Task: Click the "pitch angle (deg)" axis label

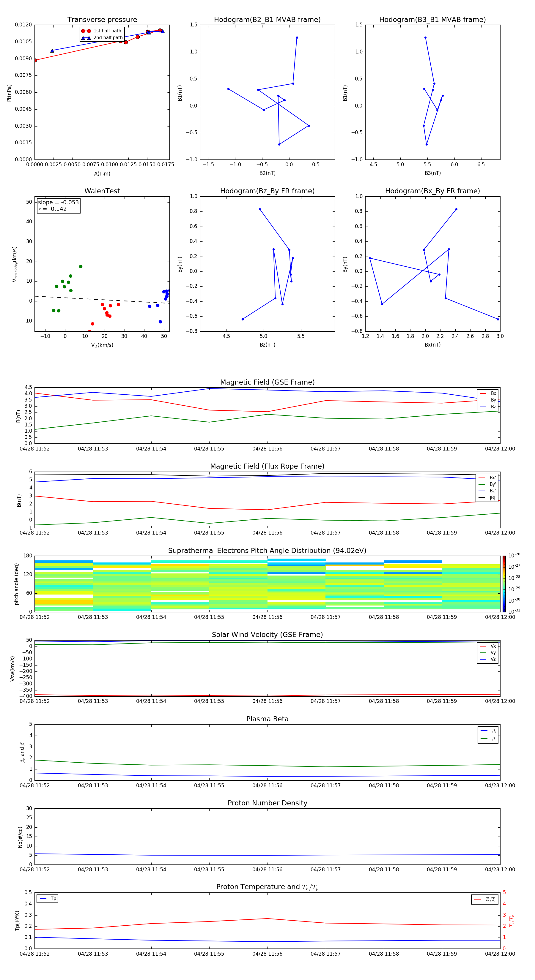Action: pos(16,584)
